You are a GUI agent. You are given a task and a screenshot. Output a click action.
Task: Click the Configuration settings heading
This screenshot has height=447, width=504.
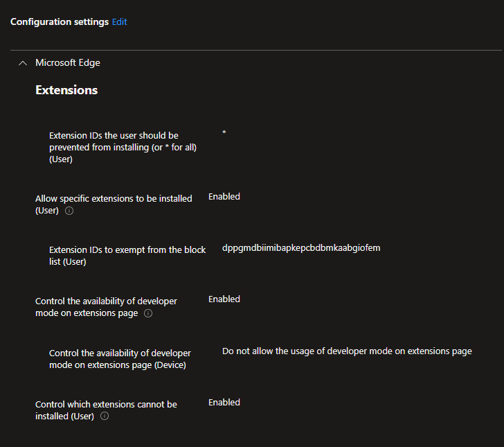click(60, 21)
